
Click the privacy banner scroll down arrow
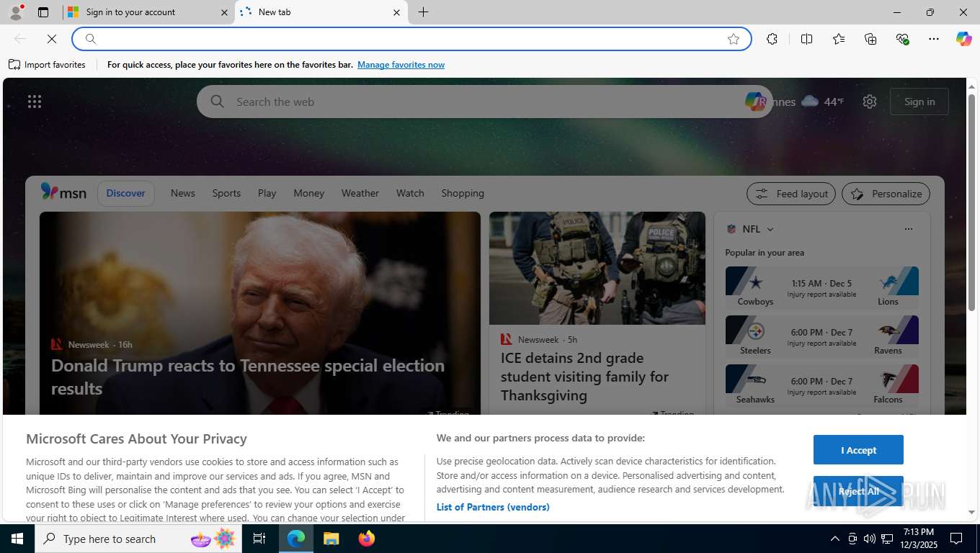[971, 513]
